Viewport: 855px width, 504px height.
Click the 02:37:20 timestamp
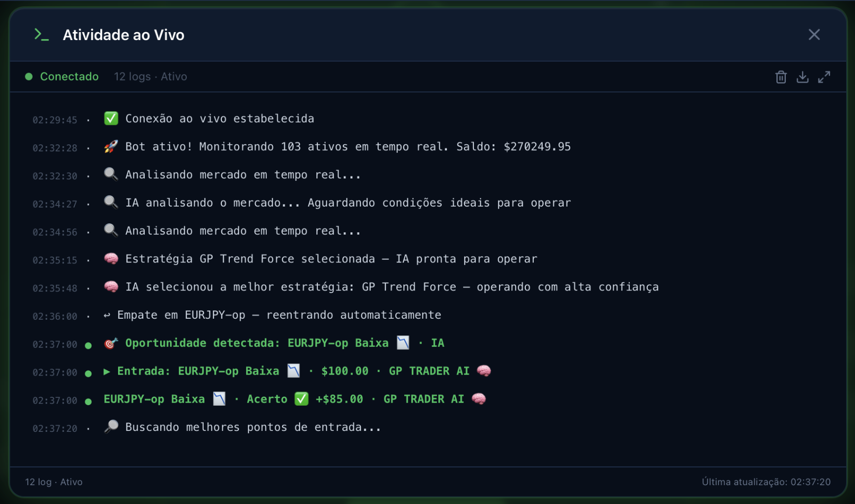55,429
